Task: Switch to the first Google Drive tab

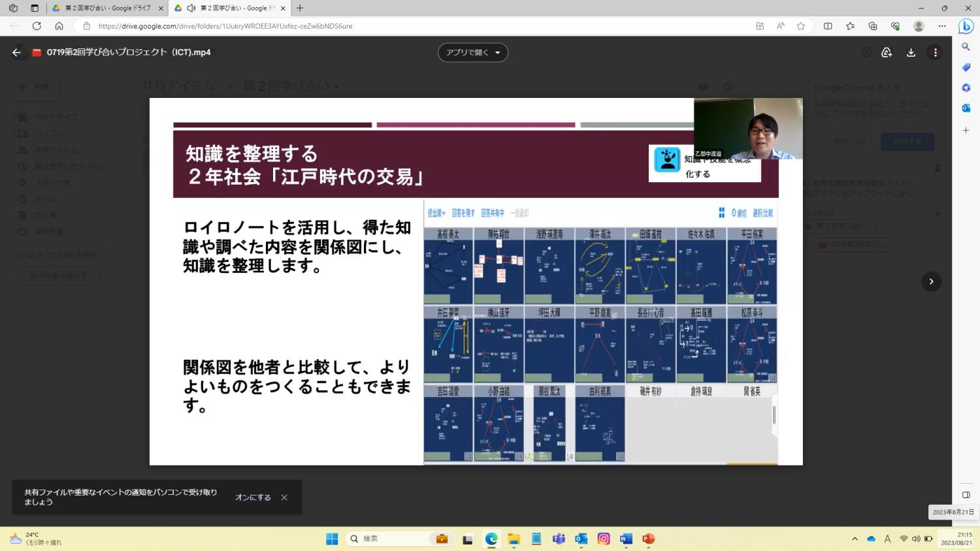Action: 105,9
